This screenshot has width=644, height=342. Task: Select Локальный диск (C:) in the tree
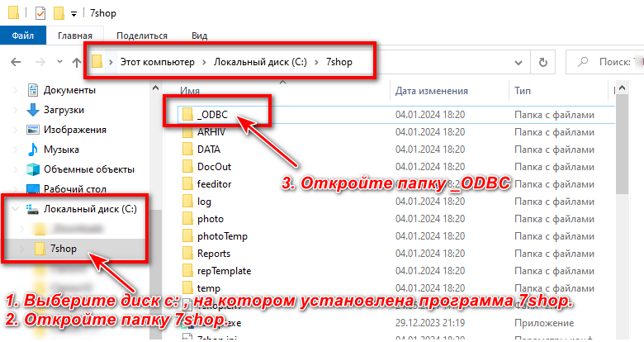pos(90,209)
